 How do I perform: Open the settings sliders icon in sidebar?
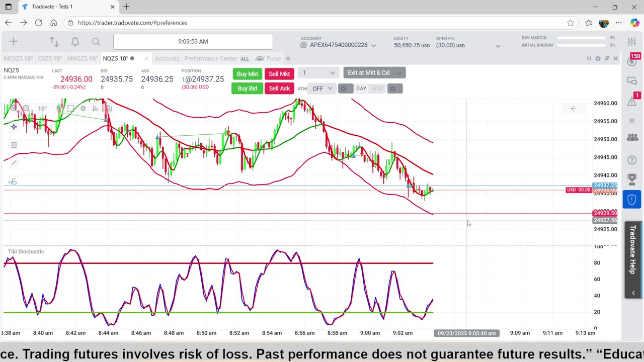click(632, 42)
